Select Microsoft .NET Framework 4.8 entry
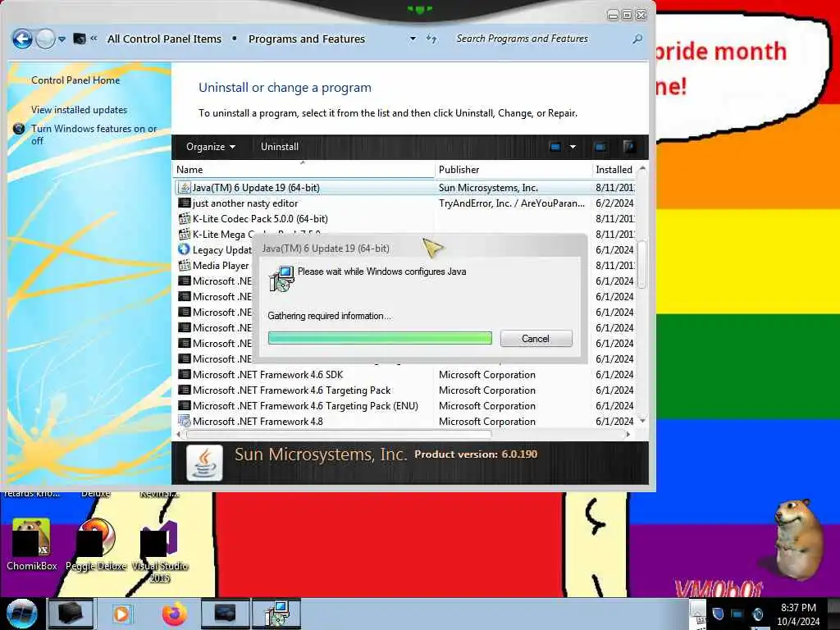Image resolution: width=840 pixels, height=630 pixels. coord(257,421)
